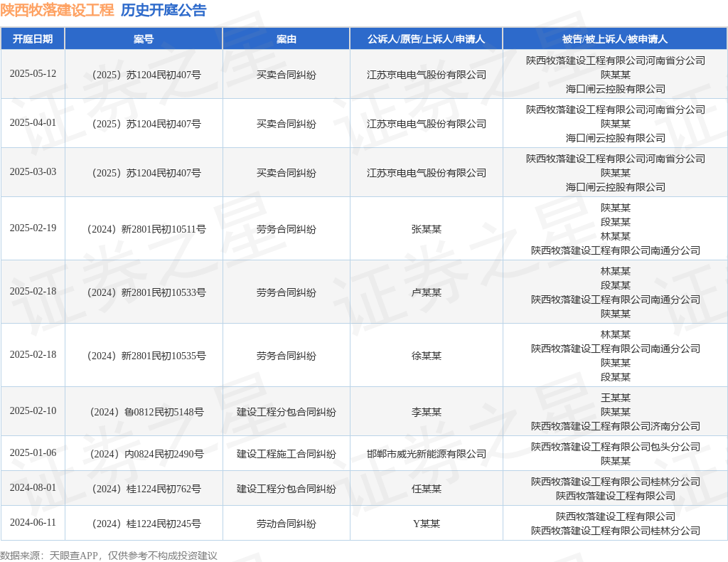
Task: Select the 案由 column header
Action: 286,39
